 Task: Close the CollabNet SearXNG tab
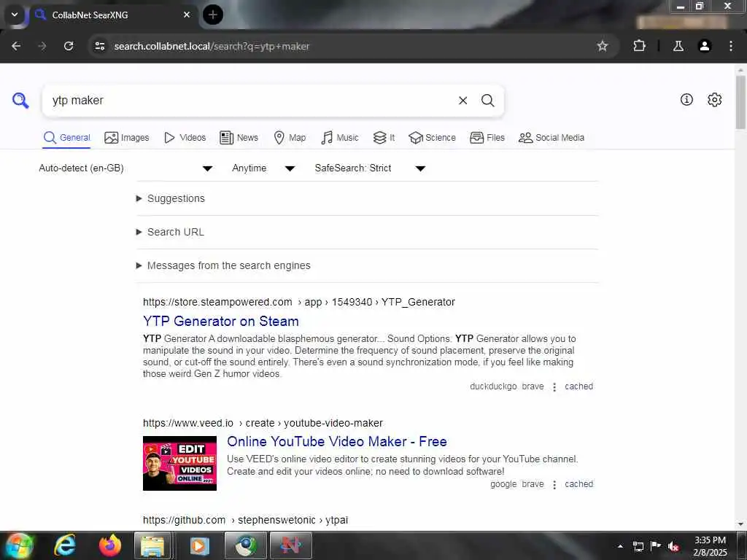187,15
